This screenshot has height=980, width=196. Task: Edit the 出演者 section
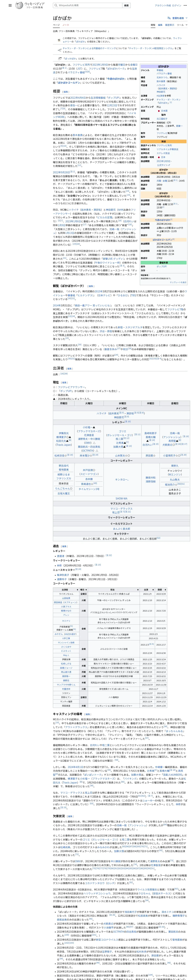(x=69, y=368)
